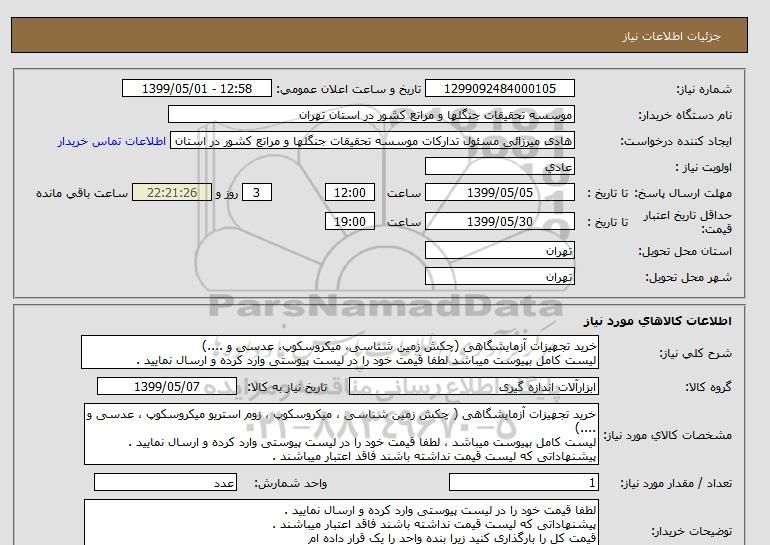This screenshot has height=545, width=770.
Task: Click price validity date 1399/05/30
Action: click(x=499, y=221)
